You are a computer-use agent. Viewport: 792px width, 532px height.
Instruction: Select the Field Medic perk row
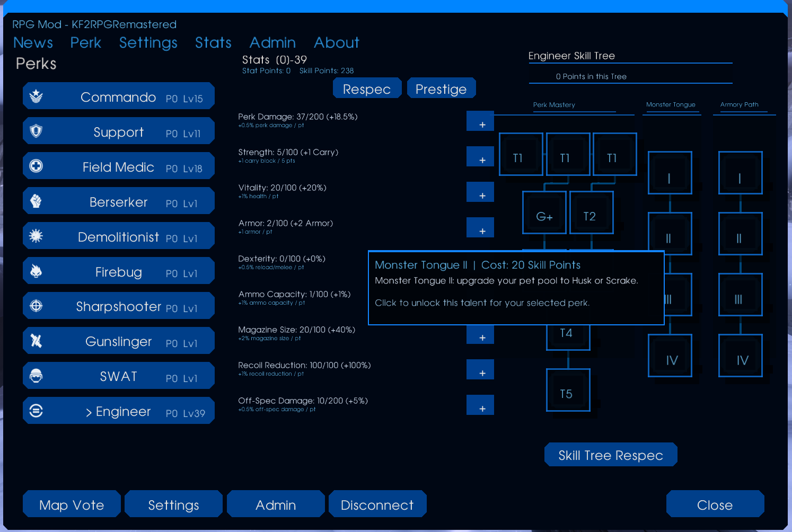tap(119, 166)
